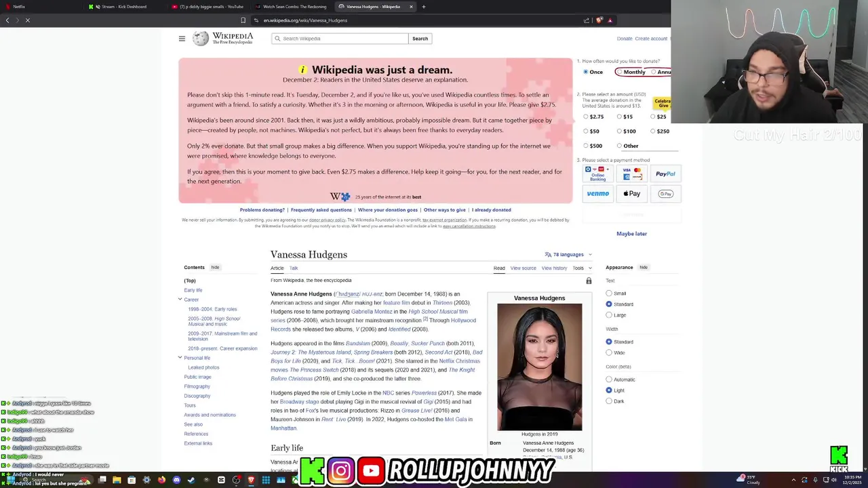Open CapCut from taskbar

coord(221,480)
